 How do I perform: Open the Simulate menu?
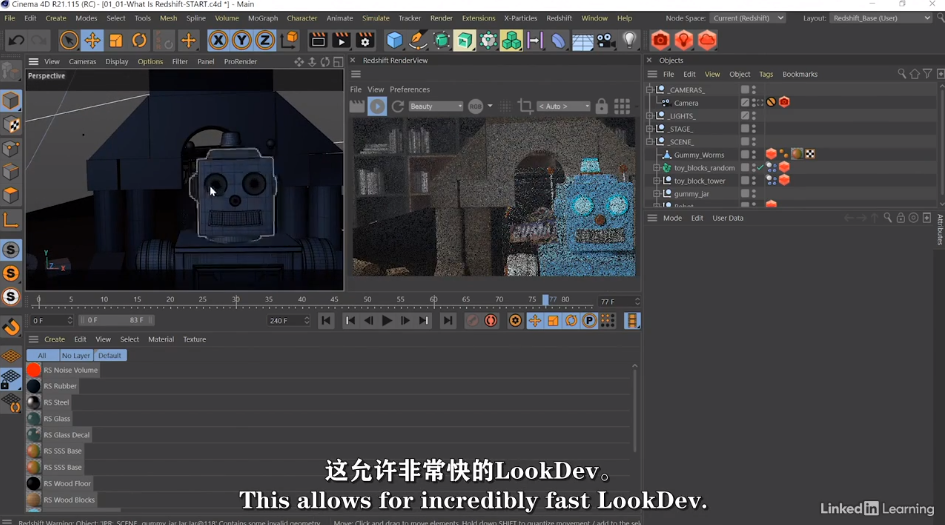[375, 18]
